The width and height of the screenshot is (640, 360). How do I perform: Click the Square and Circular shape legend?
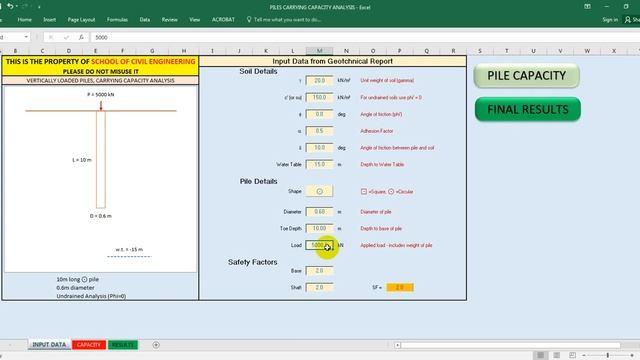click(387, 191)
